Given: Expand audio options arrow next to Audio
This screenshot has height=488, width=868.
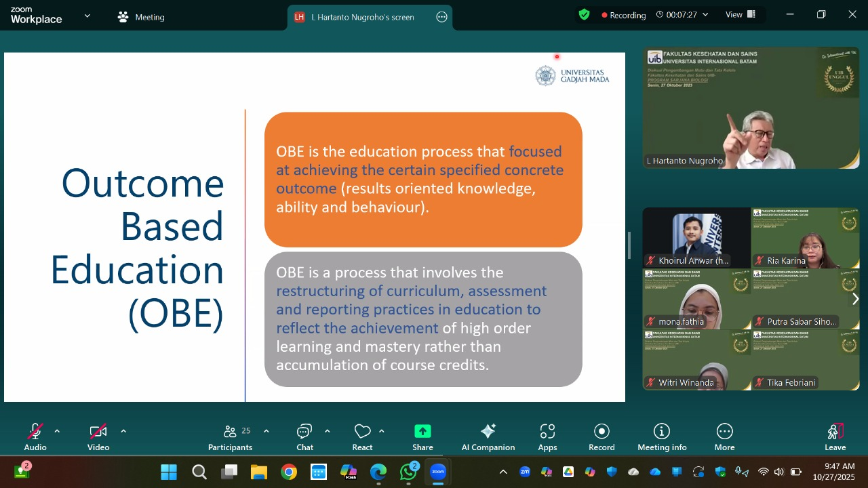Looking at the screenshot, I should (57, 431).
